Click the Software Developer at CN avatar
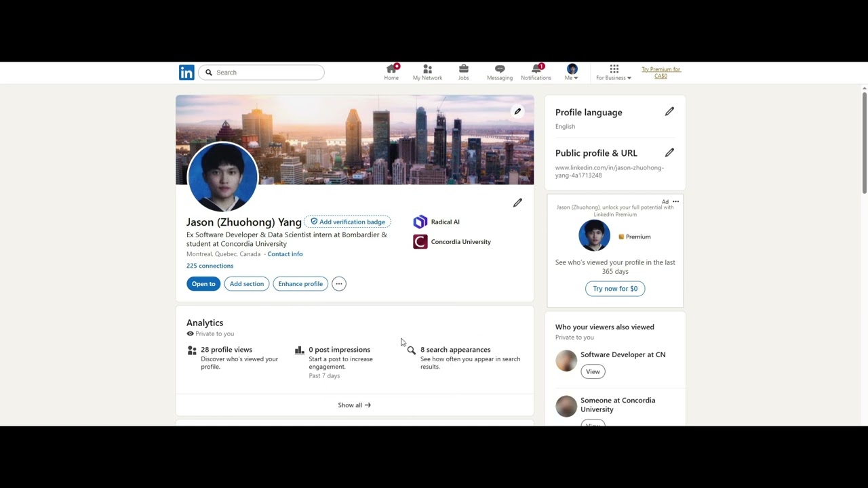Viewport: 868px width, 488px height. click(566, 361)
